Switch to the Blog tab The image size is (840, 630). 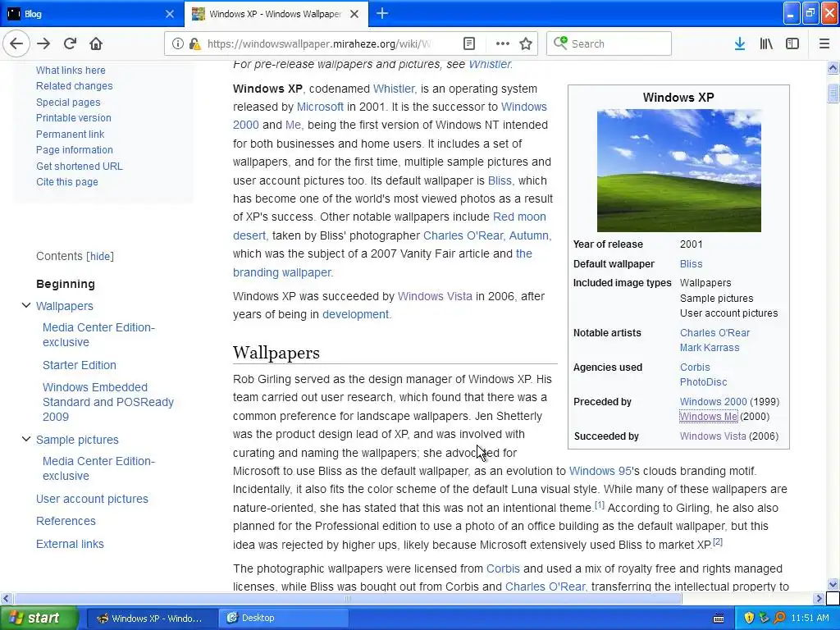[x=91, y=14]
